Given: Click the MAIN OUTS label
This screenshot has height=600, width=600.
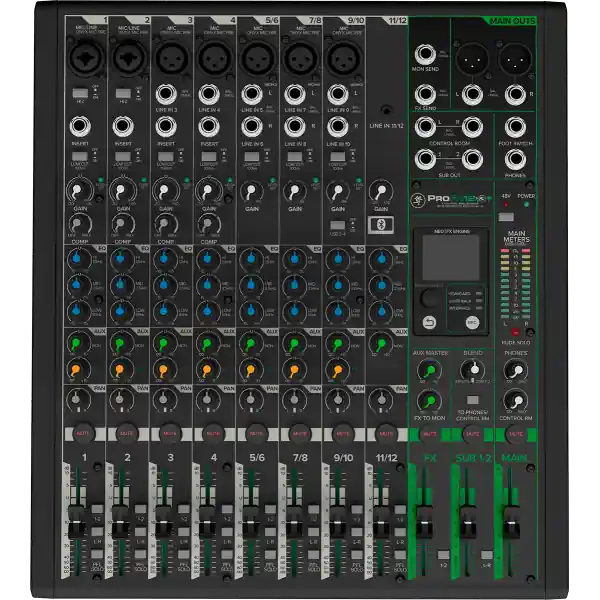Looking at the screenshot, I should [512, 21].
